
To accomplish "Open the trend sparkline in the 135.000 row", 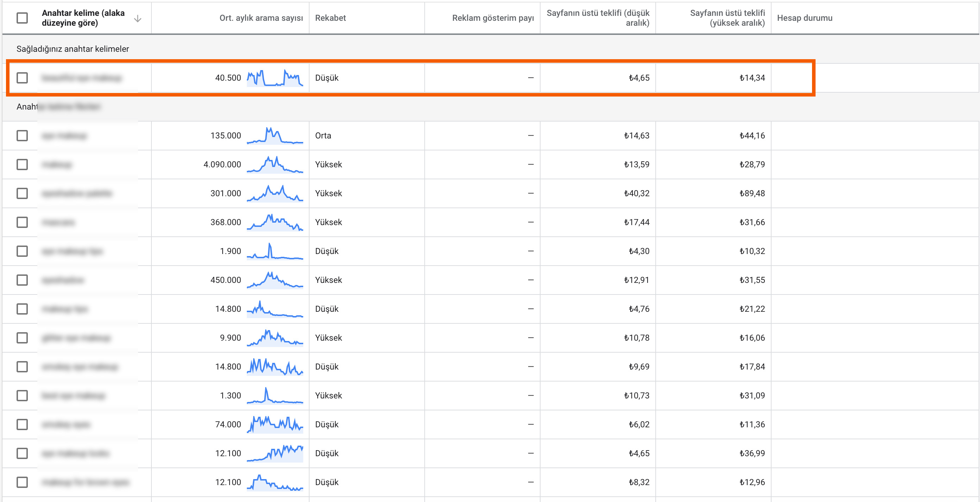I will [x=275, y=136].
